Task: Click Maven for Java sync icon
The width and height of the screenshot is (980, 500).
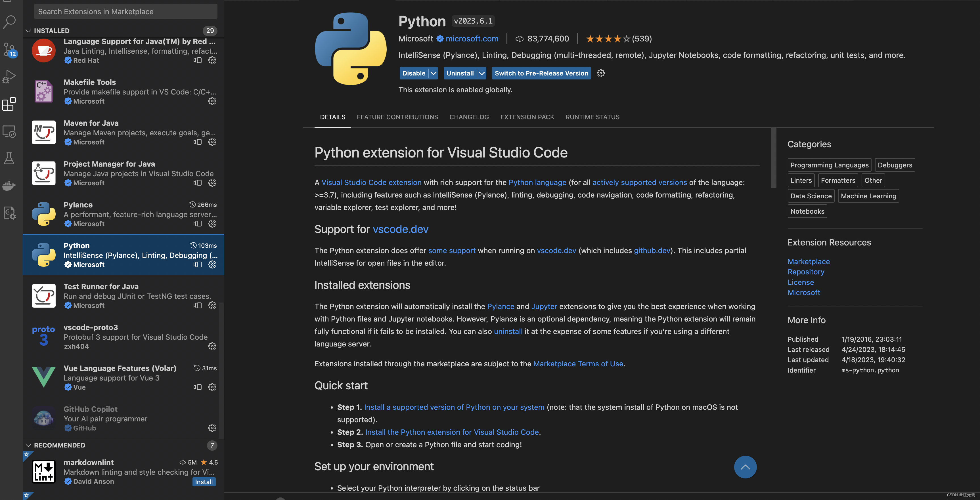Action: [197, 142]
